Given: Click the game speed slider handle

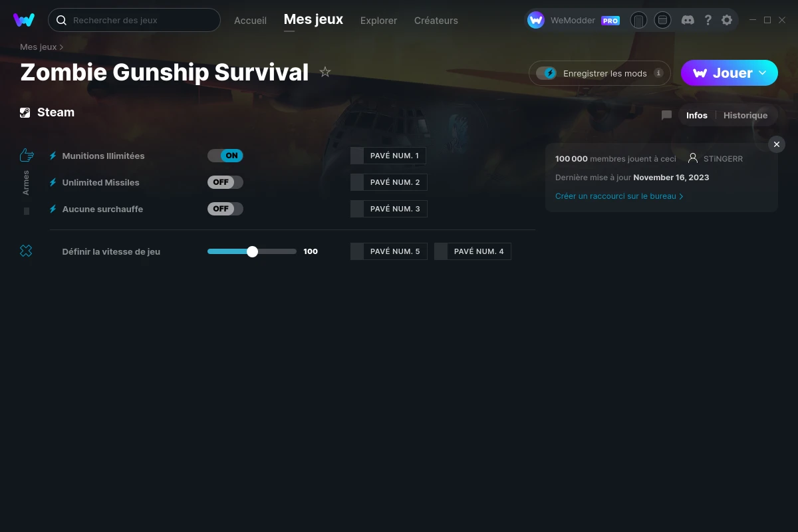Looking at the screenshot, I should 252,251.
